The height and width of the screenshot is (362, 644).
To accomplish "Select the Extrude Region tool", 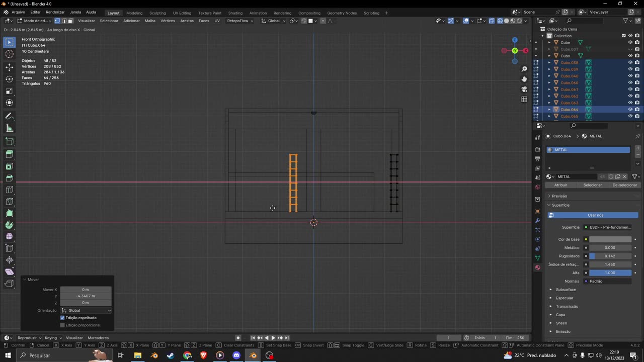I will (10, 154).
